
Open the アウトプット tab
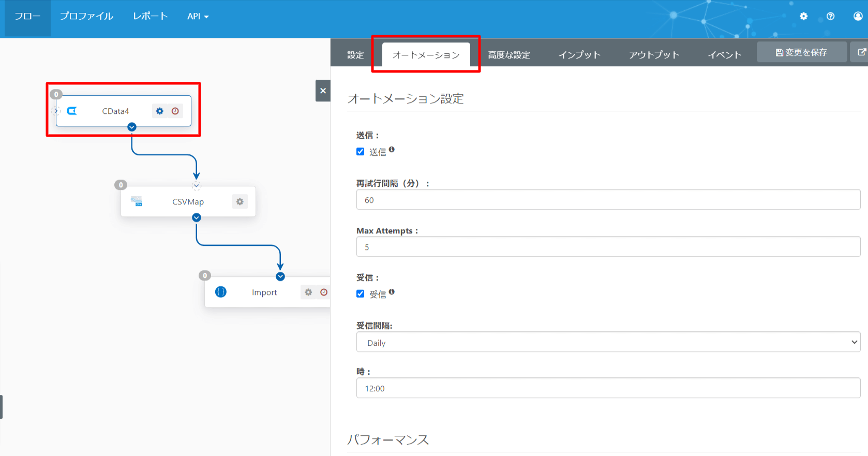pos(654,55)
